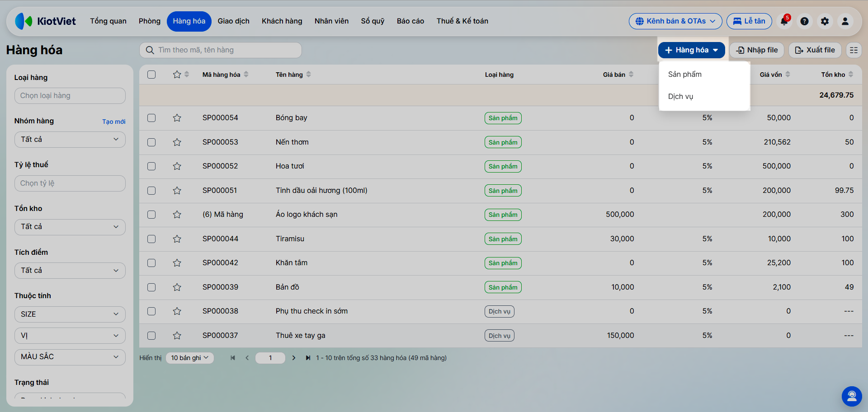Check the SP000052 row checkbox
This screenshot has height=412, width=868.
click(x=151, y=166)
